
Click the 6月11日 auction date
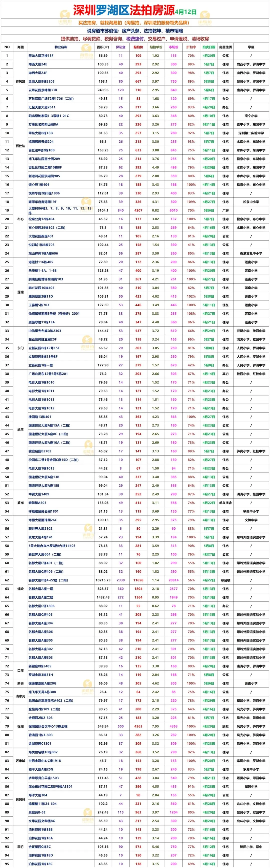click(x=209, y=124)
